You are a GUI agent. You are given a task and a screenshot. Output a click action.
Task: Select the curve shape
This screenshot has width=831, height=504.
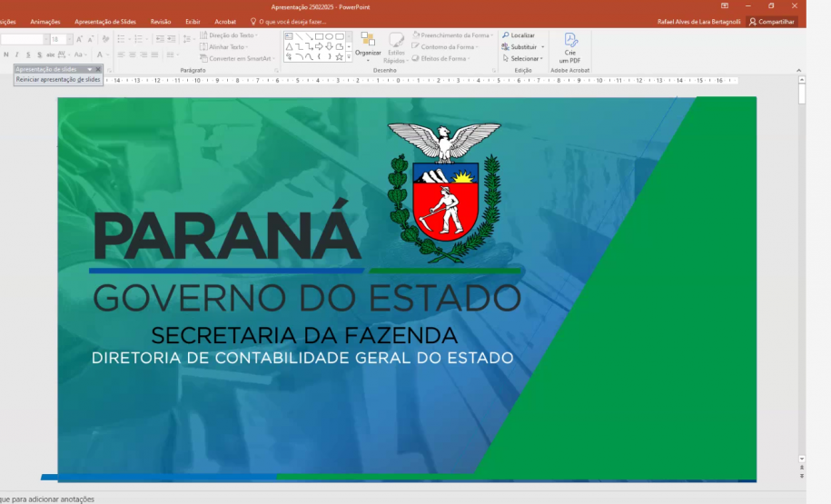[x=309, y=56]
